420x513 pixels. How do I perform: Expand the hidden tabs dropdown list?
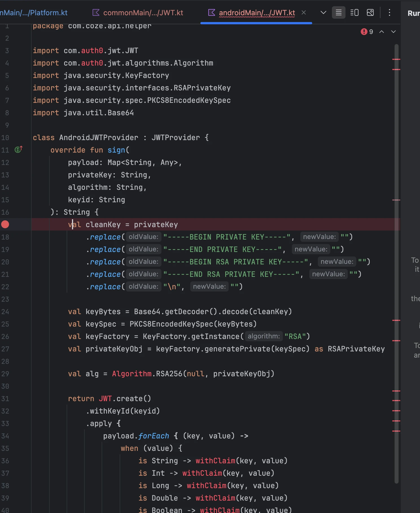click(323, 13)
